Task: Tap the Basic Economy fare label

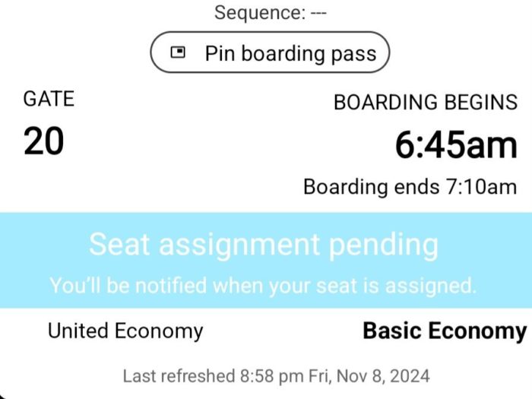Action: 445,331
